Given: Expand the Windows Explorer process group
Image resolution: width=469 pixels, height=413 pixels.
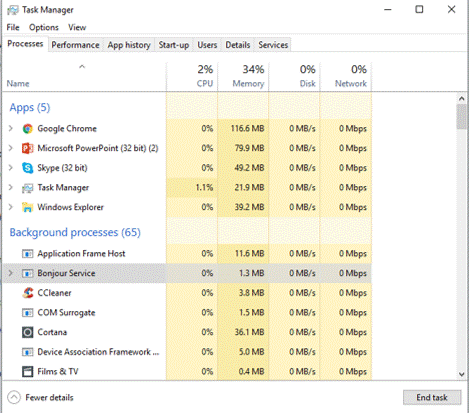Looking at the screenshot, I should [x=11, y=207].
